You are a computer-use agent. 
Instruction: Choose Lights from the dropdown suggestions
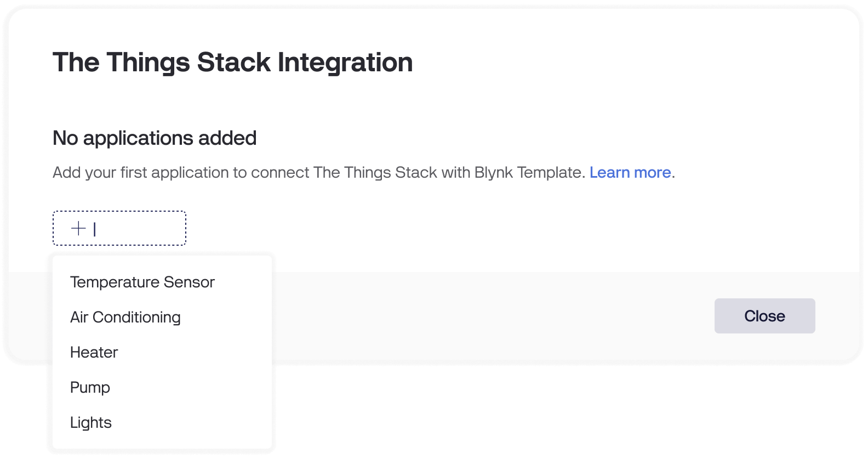[x=90, y=422]
